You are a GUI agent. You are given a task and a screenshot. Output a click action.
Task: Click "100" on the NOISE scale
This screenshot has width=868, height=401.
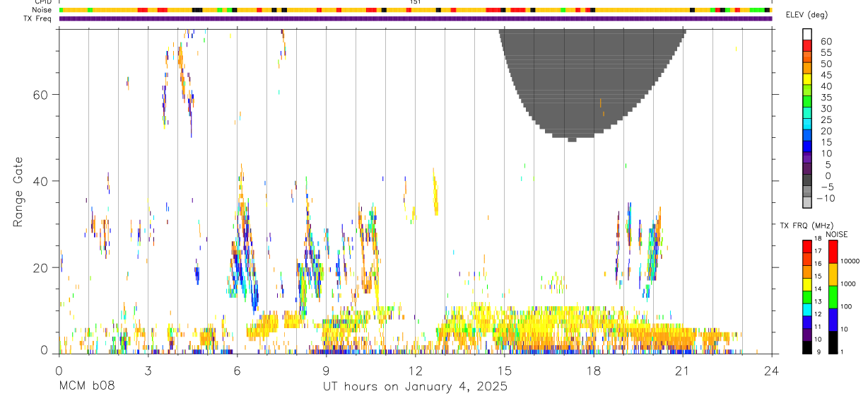pyautogui.click(x=846, y=306)
